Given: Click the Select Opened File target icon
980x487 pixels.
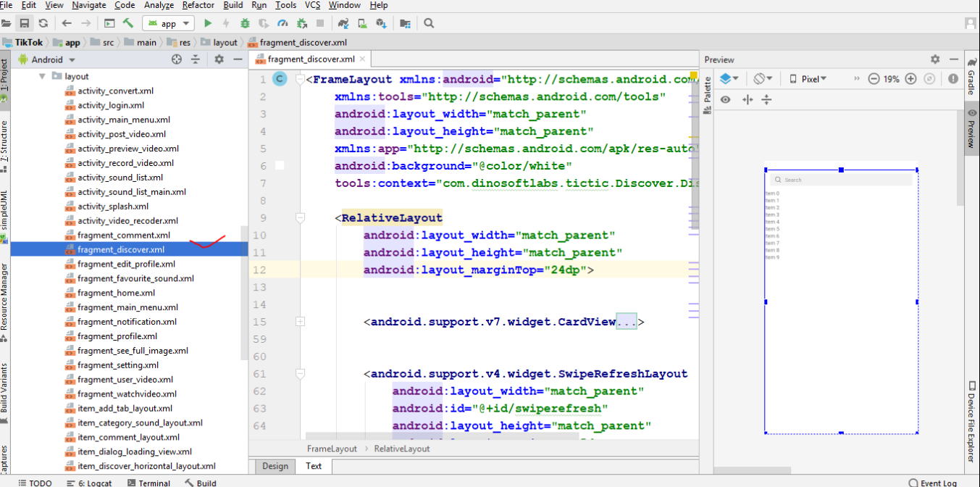Looking at the screenshot, I should tap(177, 59).
